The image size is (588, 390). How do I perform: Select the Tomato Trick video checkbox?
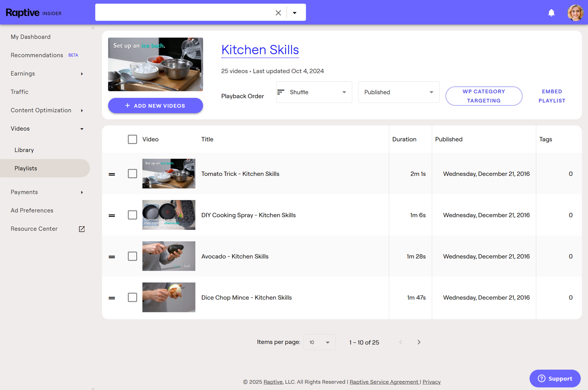(132, 174)
